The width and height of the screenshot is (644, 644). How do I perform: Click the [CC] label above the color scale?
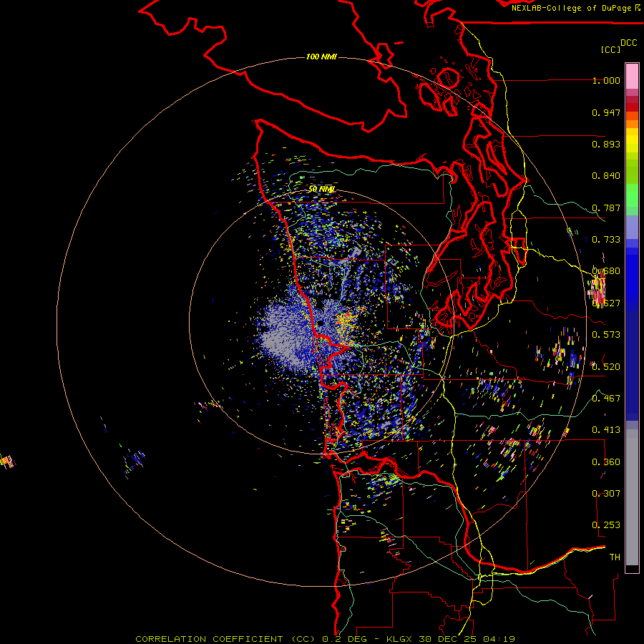coord(610,49)
